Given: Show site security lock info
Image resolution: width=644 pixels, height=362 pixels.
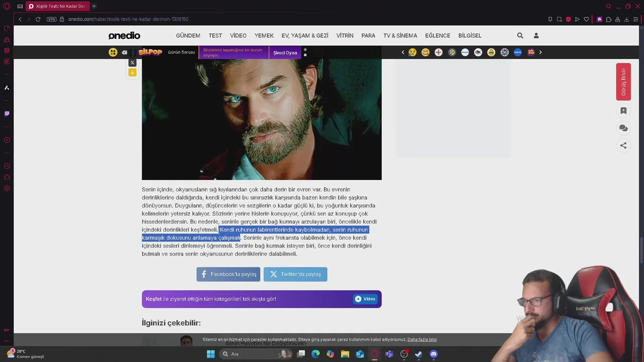Looking at the screenshot, I should (x=62, y=19).
